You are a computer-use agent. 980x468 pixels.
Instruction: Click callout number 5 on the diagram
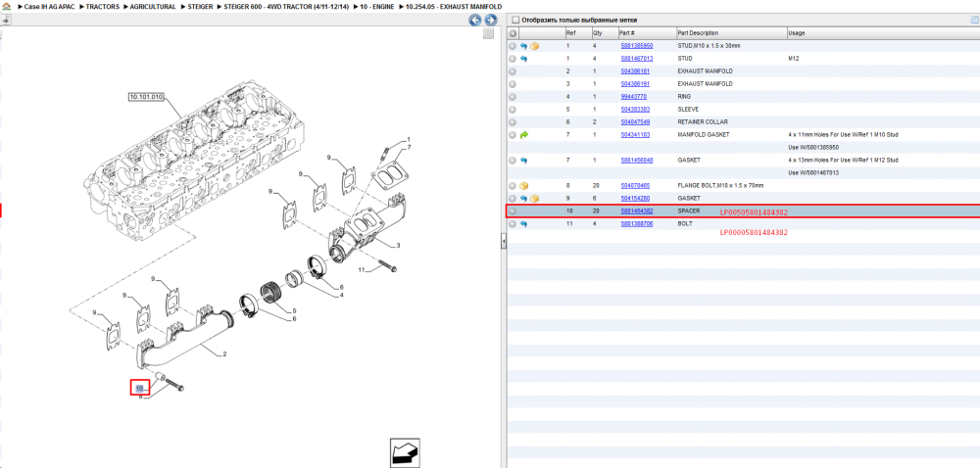tap(293, 310)
